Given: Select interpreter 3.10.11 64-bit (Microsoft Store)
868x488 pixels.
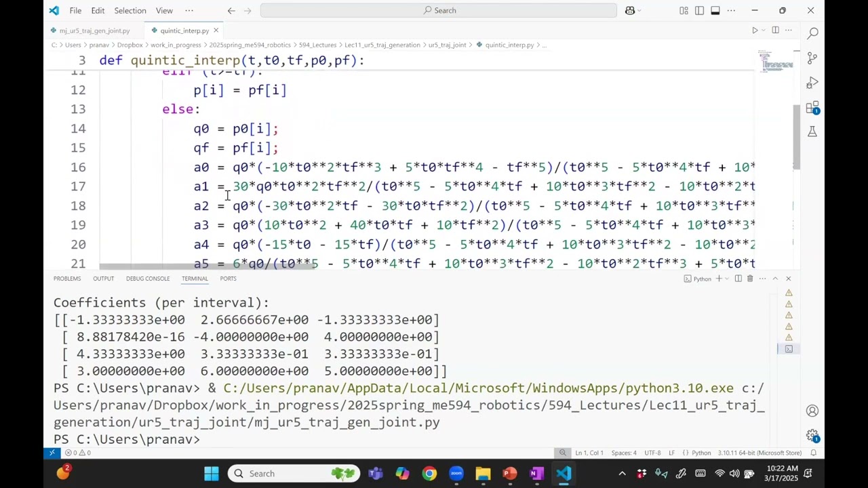Looking at the screenshot, I should point(759,453).
